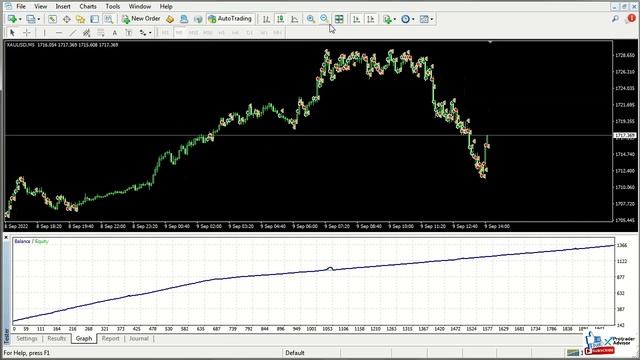The height and width of the screenshot is (360, 640).
Task: Select the Vertical Line drawing tool
Action: coord(44,33)
